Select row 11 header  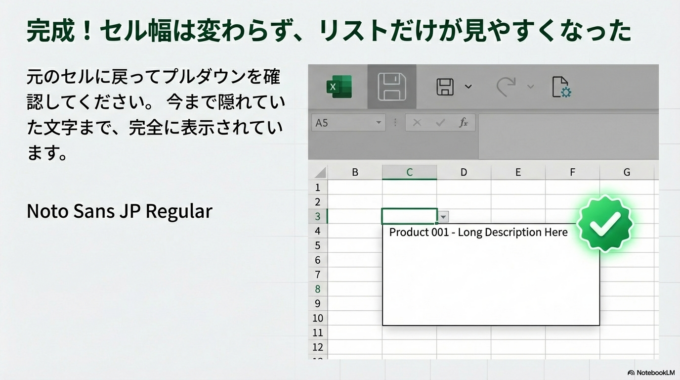pos(318,332)
